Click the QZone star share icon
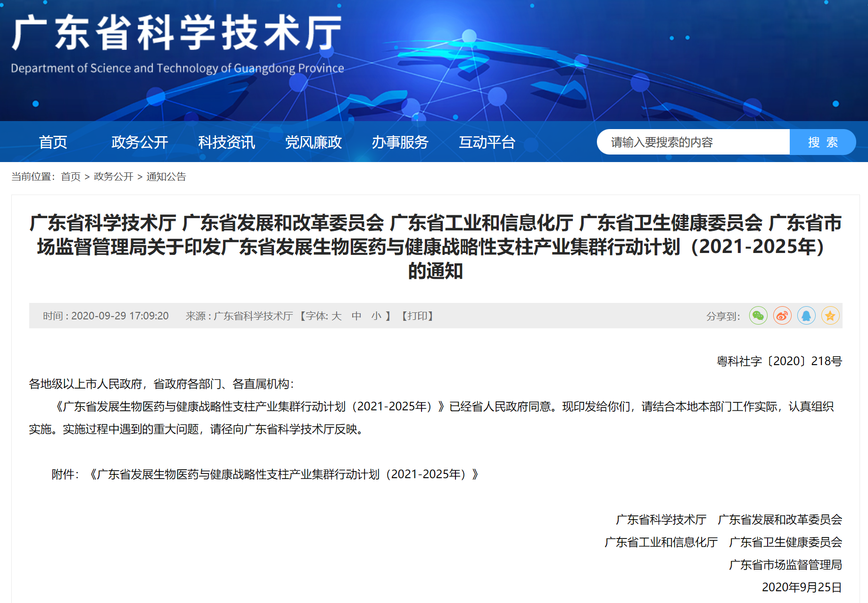868x603 pixels. tap(830, 316)
